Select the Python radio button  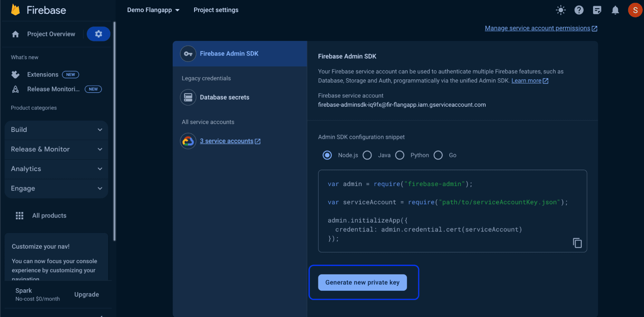click(400, 155)
